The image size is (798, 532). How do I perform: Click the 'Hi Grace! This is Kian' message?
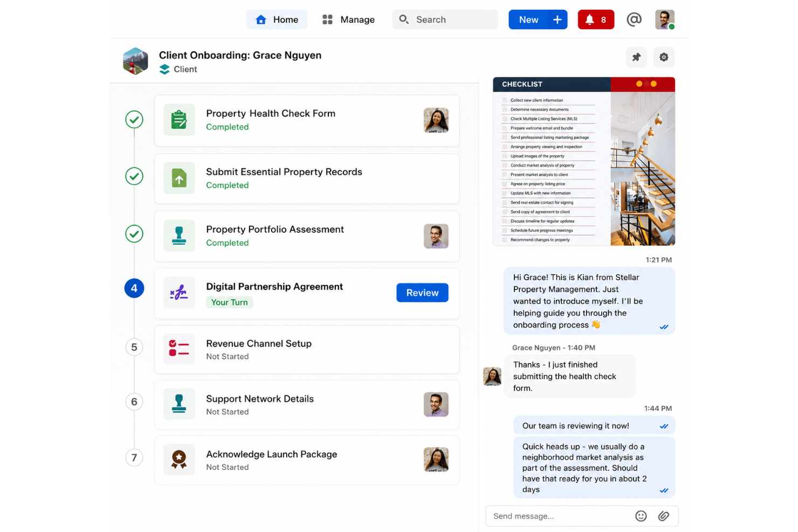[x=589, y=301]
